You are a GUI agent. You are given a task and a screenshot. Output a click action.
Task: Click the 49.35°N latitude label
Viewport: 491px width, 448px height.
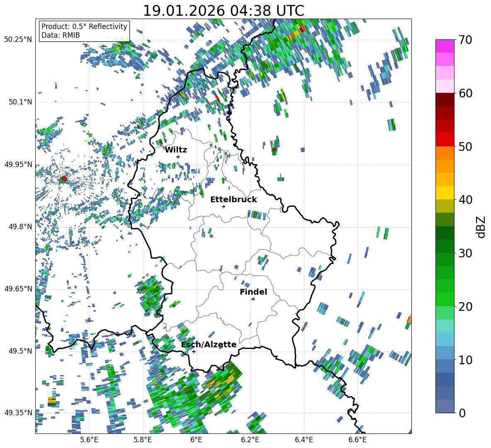pyautogui.click(x=18, y=413)
